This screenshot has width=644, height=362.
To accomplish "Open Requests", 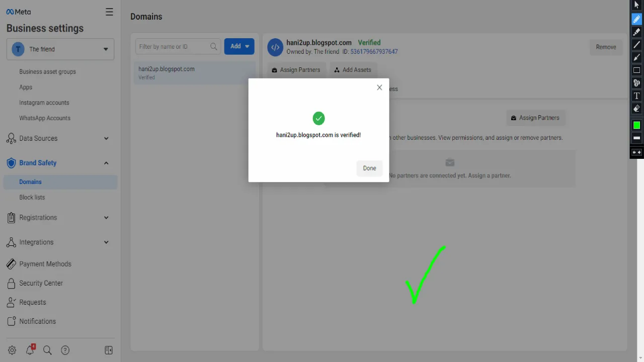I will (32, 302).
